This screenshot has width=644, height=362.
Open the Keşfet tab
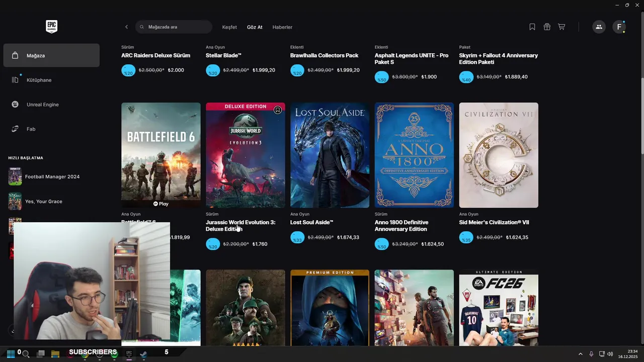coord(229,27)
